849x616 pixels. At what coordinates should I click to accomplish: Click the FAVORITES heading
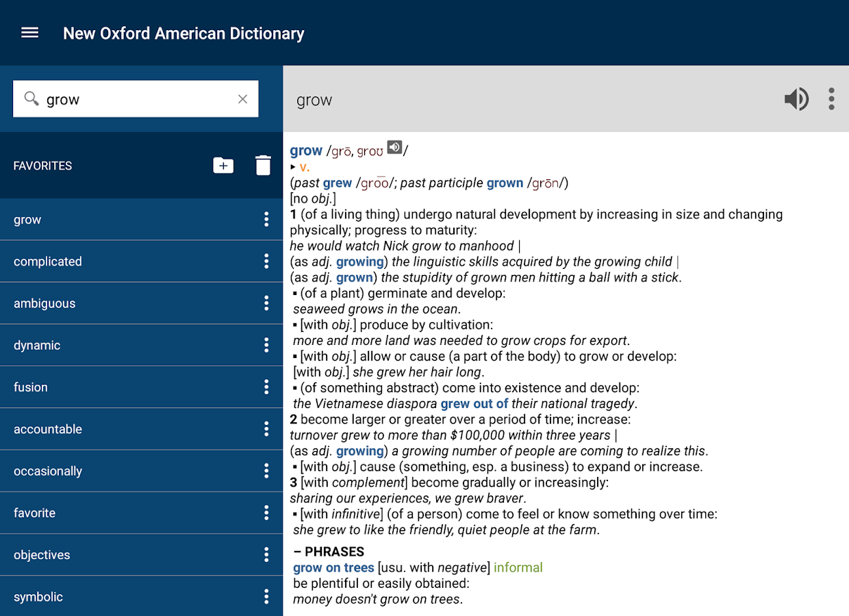(42, 166)
